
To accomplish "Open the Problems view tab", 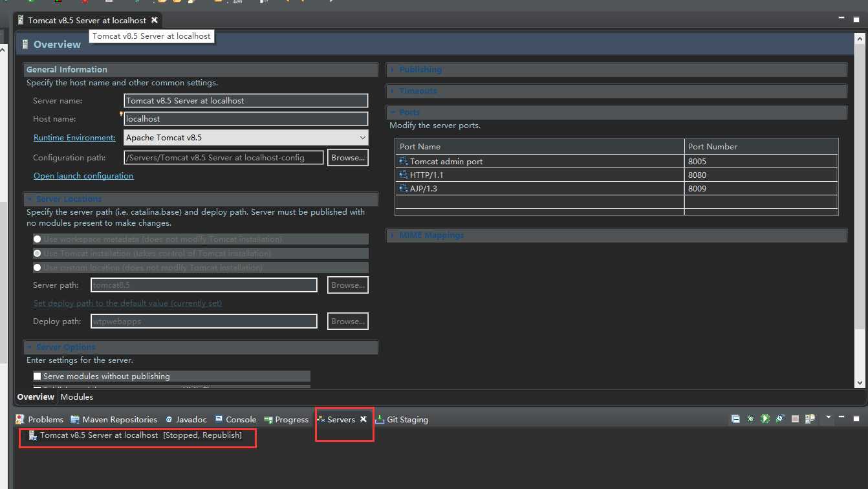I will 39,419.
